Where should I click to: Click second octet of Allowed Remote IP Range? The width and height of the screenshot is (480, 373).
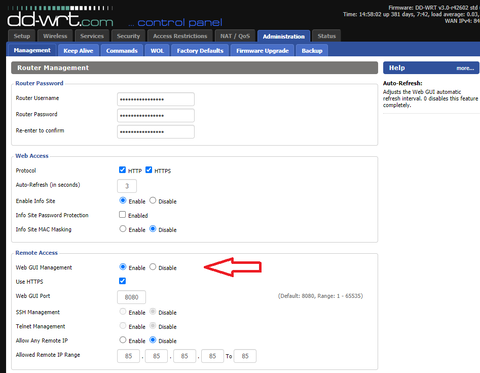click(156, 356)
